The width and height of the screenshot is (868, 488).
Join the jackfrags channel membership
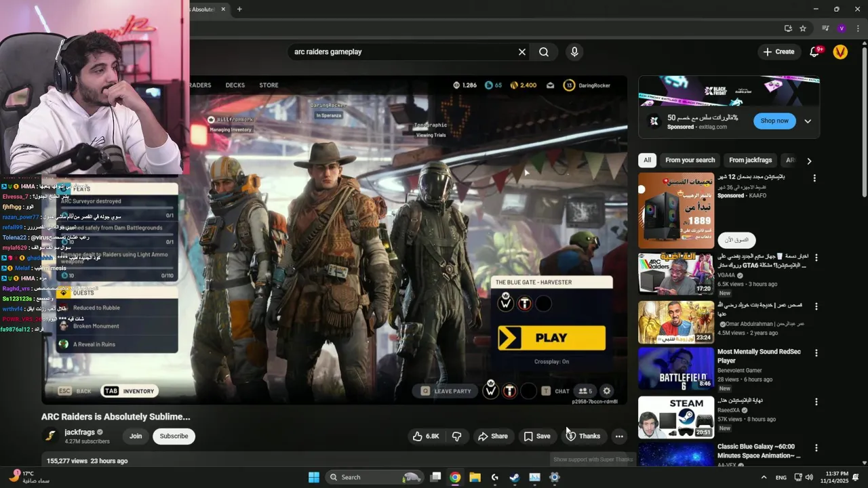click(136, 436)
